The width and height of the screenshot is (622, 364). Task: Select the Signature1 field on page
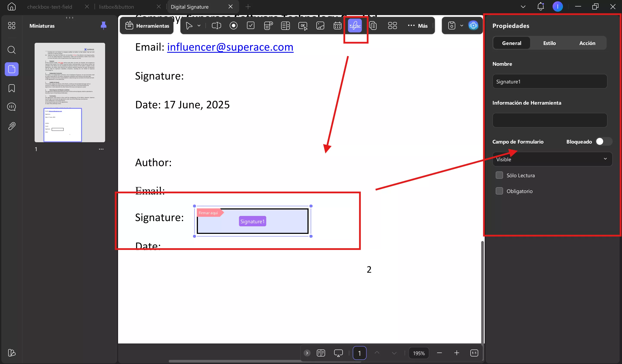(253, 221)
